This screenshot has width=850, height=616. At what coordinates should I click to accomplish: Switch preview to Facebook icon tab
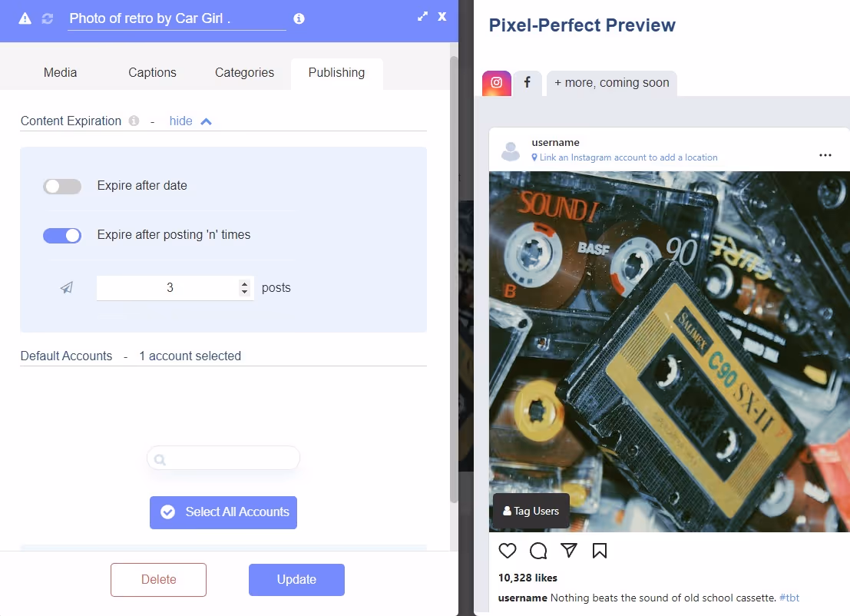[x=527, y=83]
